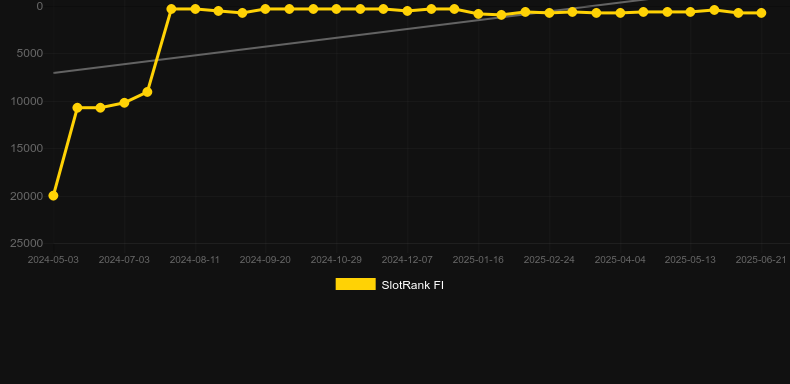Select the data point above 2024-12-07
The image size is (790, 384).
tap(407, 11)
